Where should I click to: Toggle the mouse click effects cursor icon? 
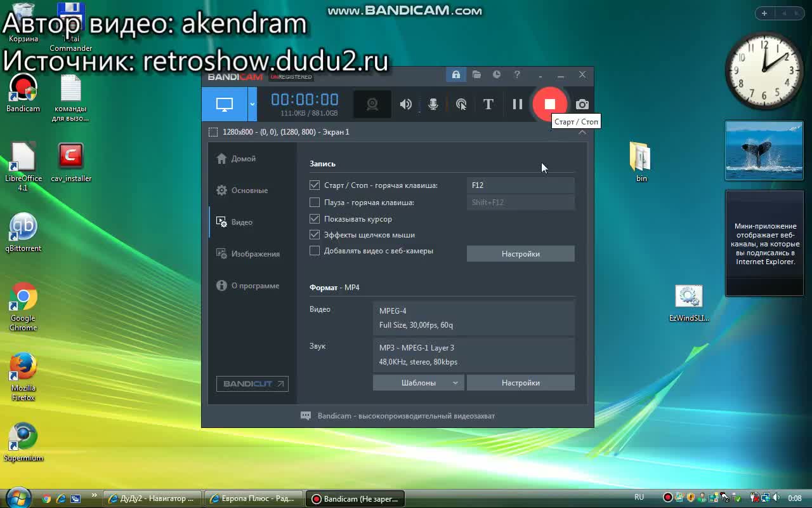(x=461, y=104)
